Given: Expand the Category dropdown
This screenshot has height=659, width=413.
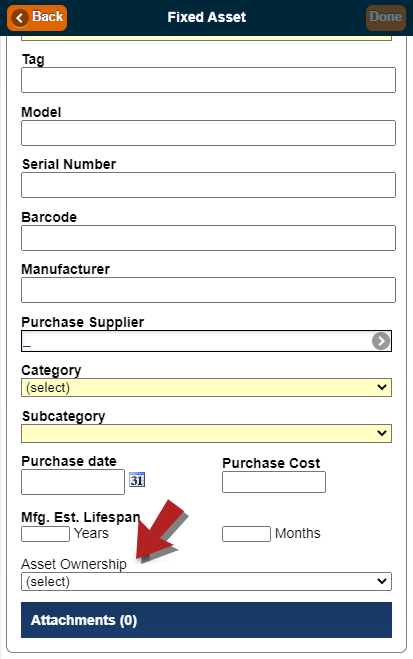Looking at the screenshot, I should [206, 387].
